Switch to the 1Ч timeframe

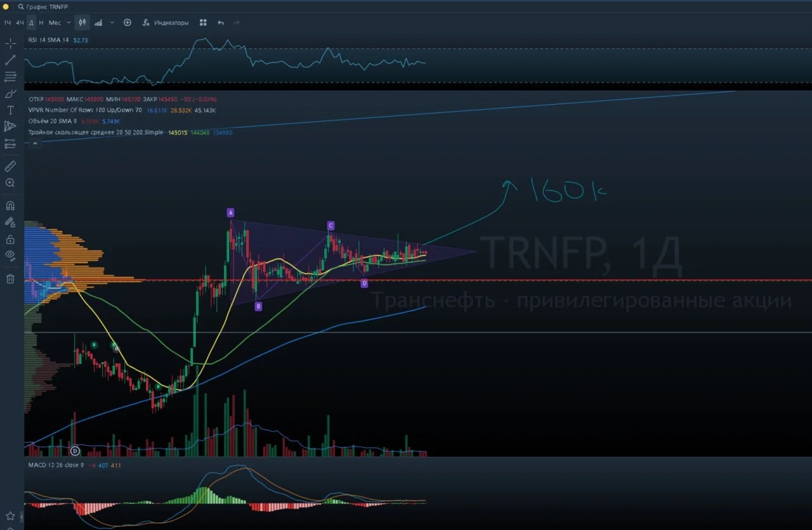point(8,23)
